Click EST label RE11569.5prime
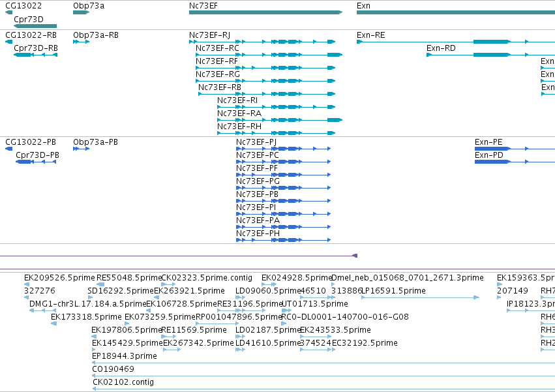The image size is (555, 392). (194, 330)
